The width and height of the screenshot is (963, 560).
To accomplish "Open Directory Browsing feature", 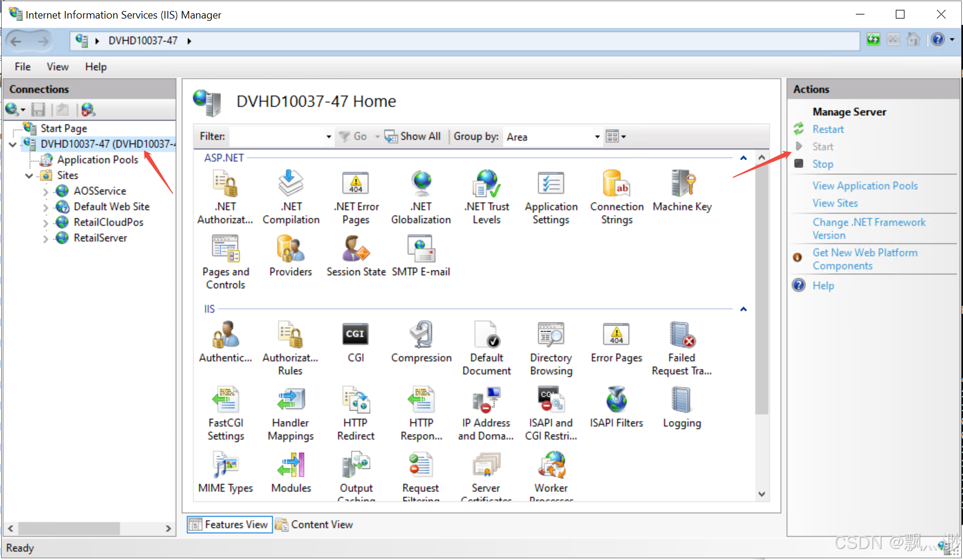I will coord(551,349).
